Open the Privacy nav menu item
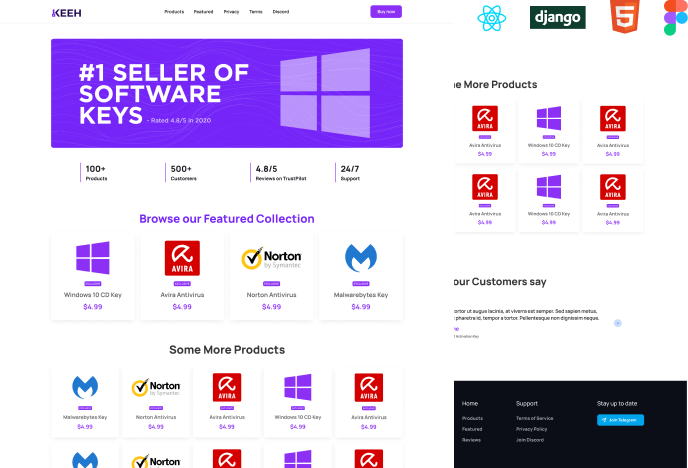 click(x=231, y=12)
